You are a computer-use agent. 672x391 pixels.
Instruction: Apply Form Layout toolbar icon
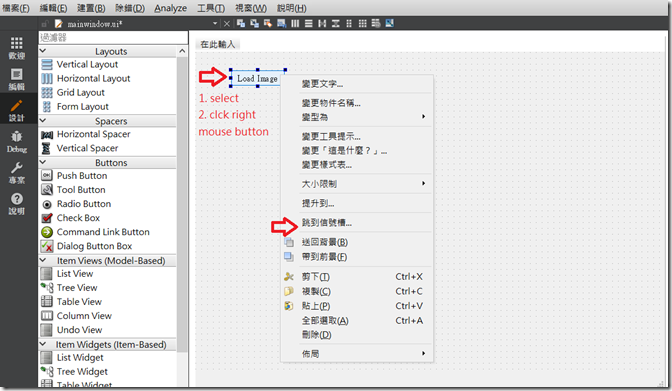(349, 24)
